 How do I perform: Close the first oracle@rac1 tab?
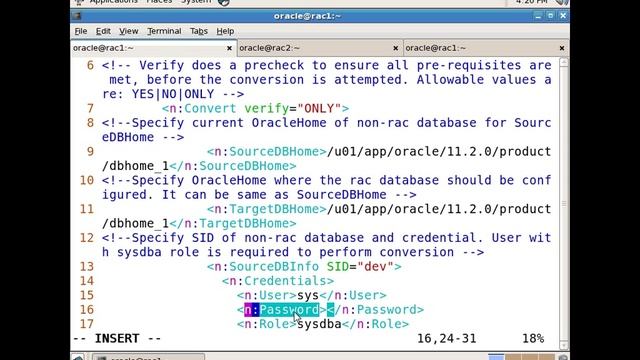point(229,48)
